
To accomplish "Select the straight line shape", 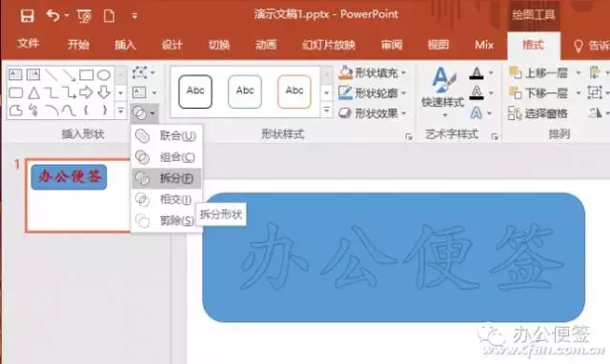I will 51,74.
